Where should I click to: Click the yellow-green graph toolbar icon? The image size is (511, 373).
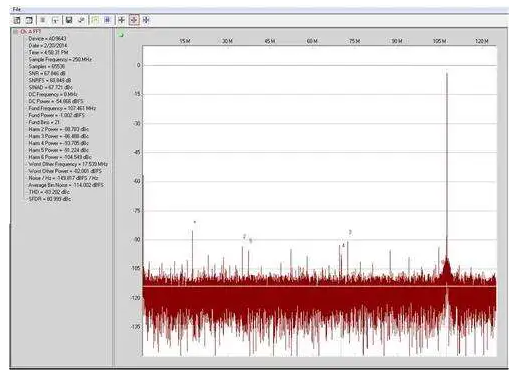(95, 20)
